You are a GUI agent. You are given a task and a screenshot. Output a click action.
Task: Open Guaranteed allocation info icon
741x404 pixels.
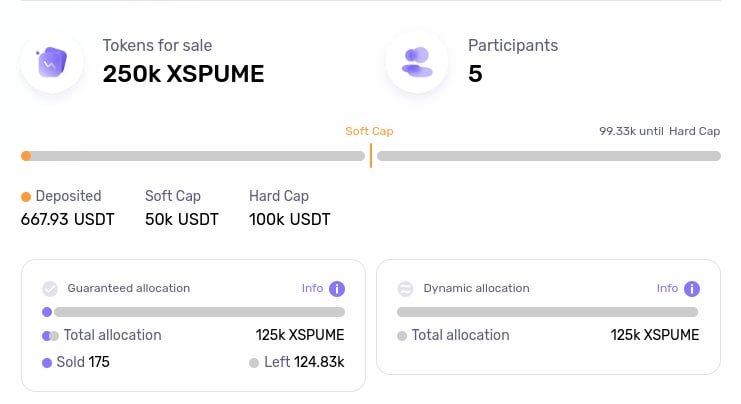[x=337, y=289]
